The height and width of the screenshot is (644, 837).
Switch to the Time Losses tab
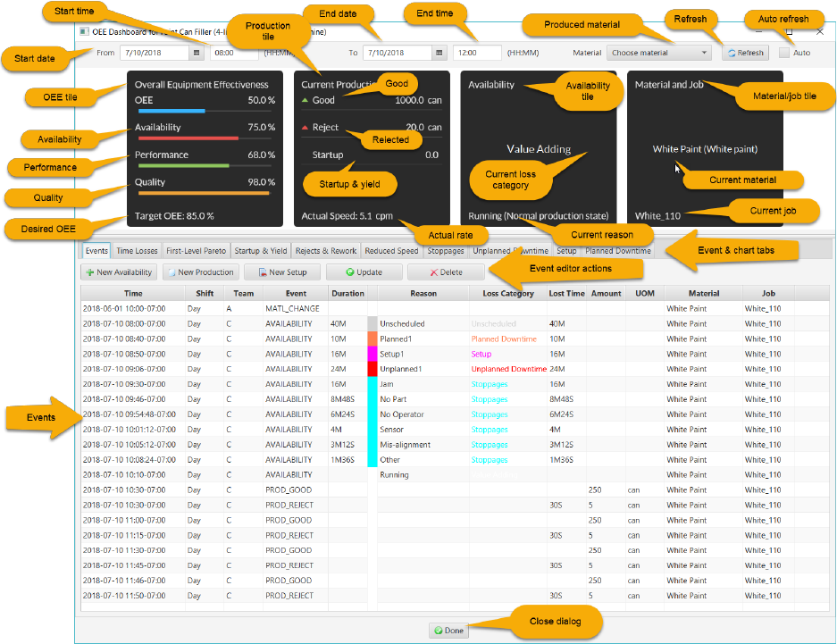(137, 251)
